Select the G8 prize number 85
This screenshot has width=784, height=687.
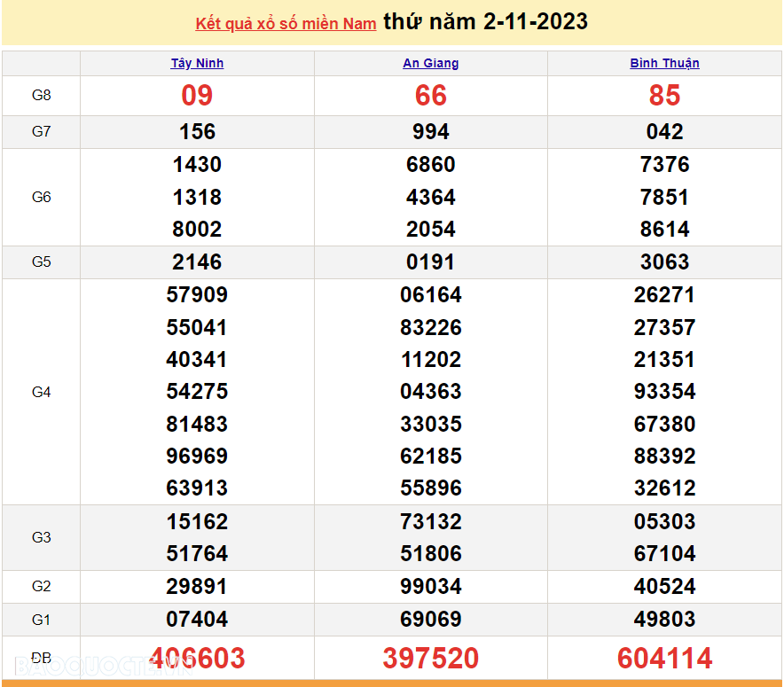coord(664,96)
